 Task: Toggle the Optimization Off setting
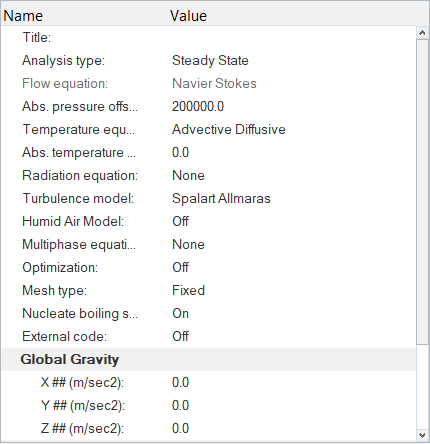(x=293, y=267)
